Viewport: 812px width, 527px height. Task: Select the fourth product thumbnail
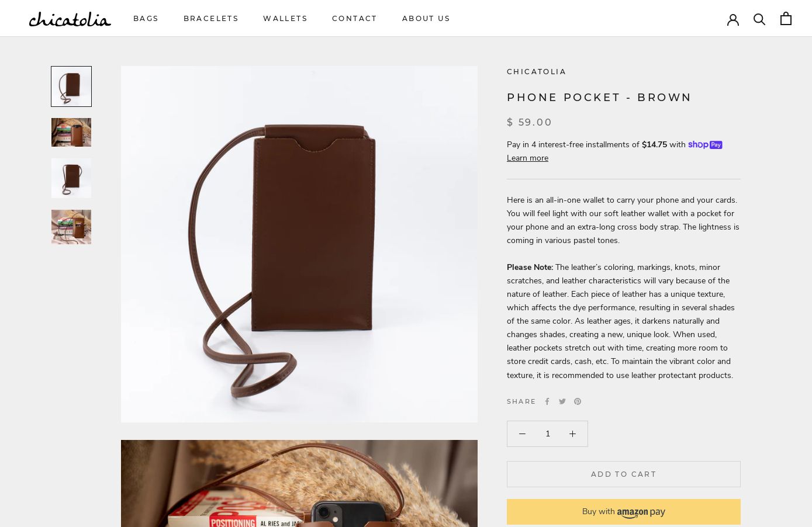(71, 227)
